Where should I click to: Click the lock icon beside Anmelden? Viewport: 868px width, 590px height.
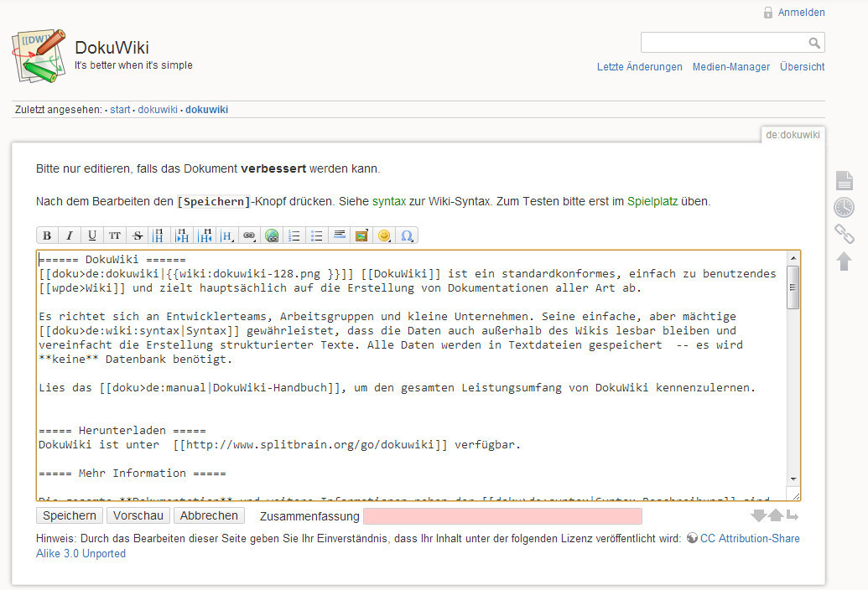pyautogui.click(x=768, y=13)
